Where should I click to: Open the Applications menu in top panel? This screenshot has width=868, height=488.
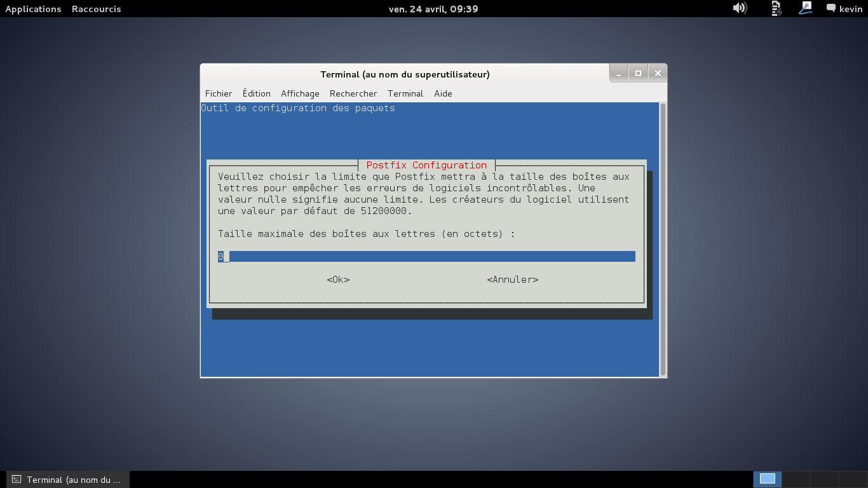pyautogui.click(x=33, y=9)
